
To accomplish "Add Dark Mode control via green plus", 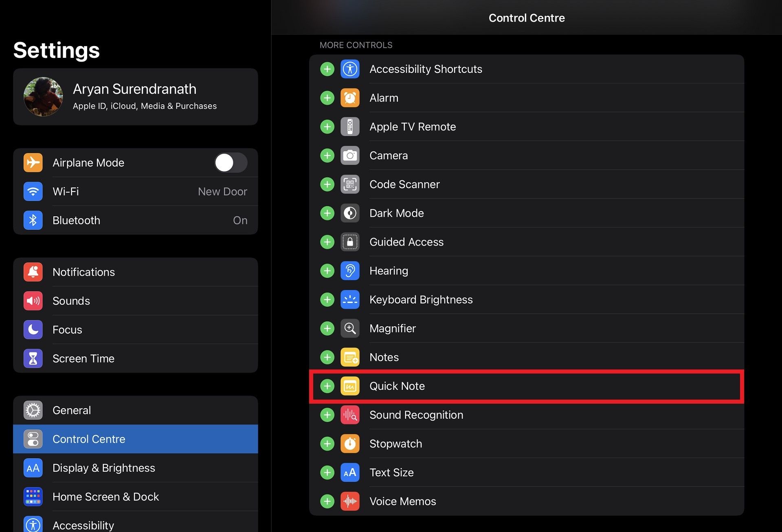I will (x=327, y=213).
